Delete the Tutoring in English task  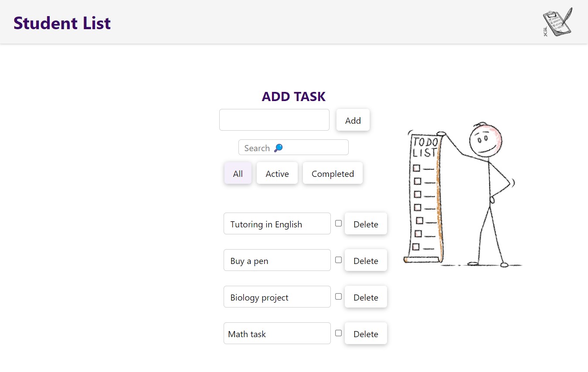[366, 224]
